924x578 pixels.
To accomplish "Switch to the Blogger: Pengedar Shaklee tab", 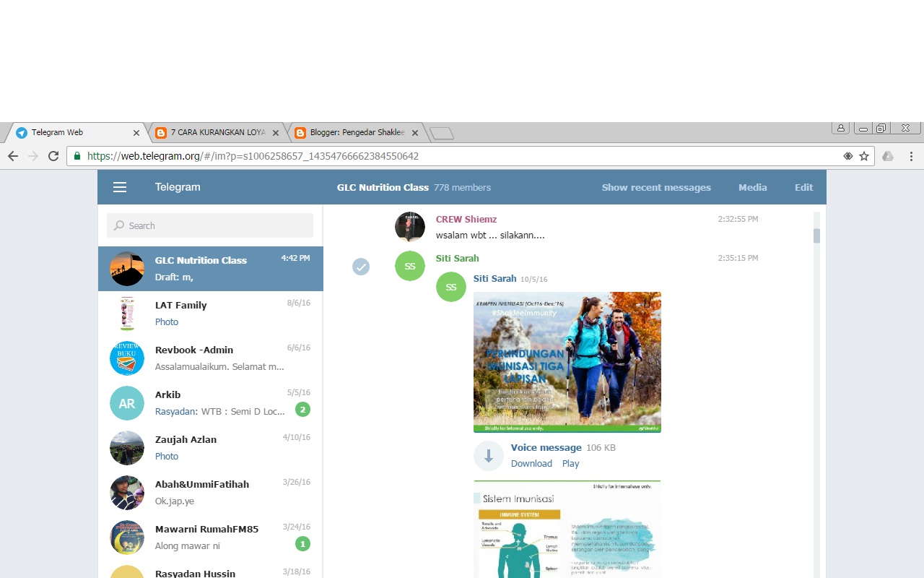I will pyautogui.click(x=357, y=132).
